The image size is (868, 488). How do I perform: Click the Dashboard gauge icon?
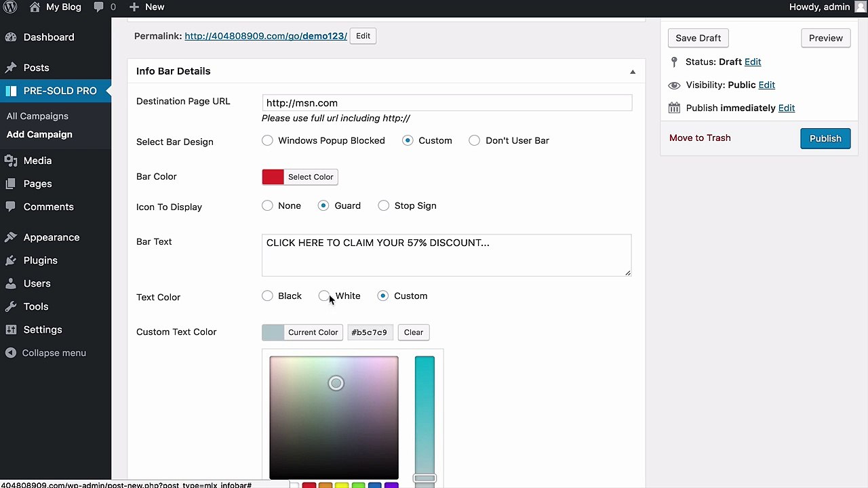pos(11,37)
